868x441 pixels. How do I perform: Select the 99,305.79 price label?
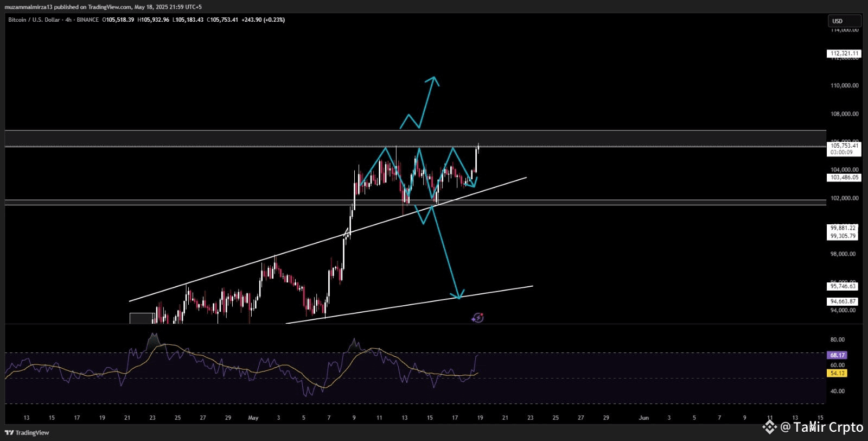pyautogui.click(x=843, y=236)
